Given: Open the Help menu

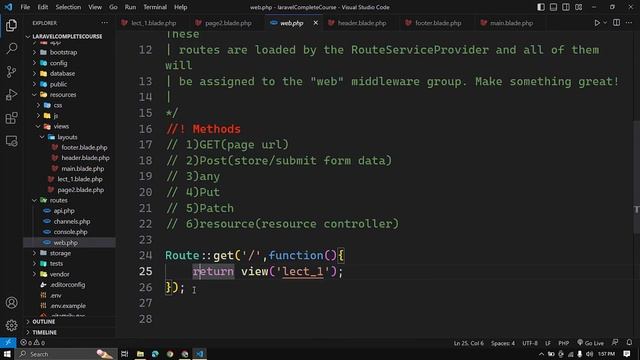Looking at the screenshot, I should (x=180, y=7).
